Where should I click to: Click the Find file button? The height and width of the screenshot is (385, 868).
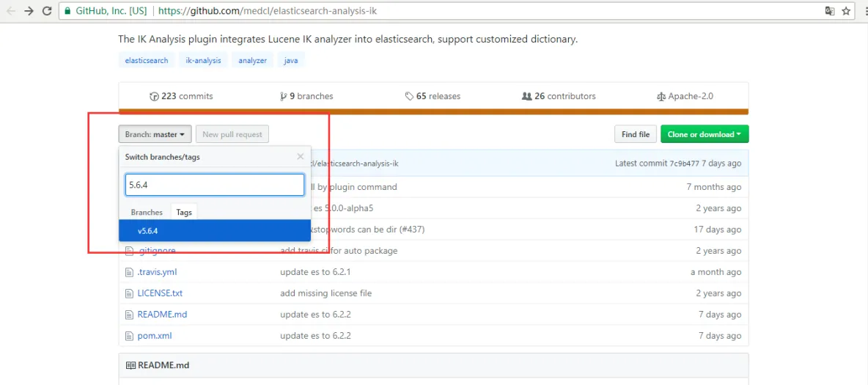636,134
